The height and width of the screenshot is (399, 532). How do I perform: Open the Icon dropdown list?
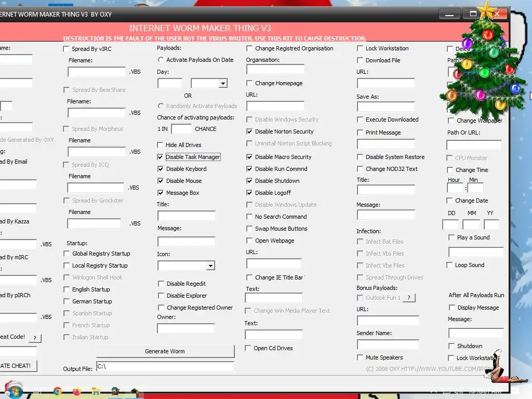point(211,265)
